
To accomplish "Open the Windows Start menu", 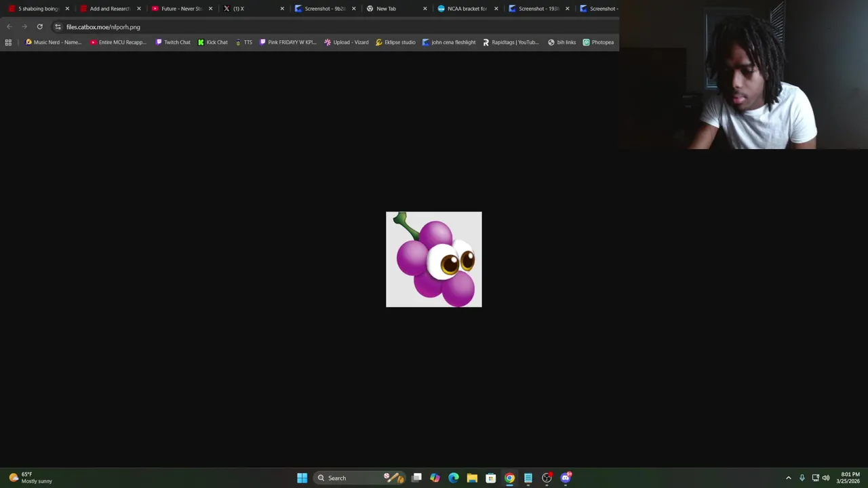I will point(302,478).
